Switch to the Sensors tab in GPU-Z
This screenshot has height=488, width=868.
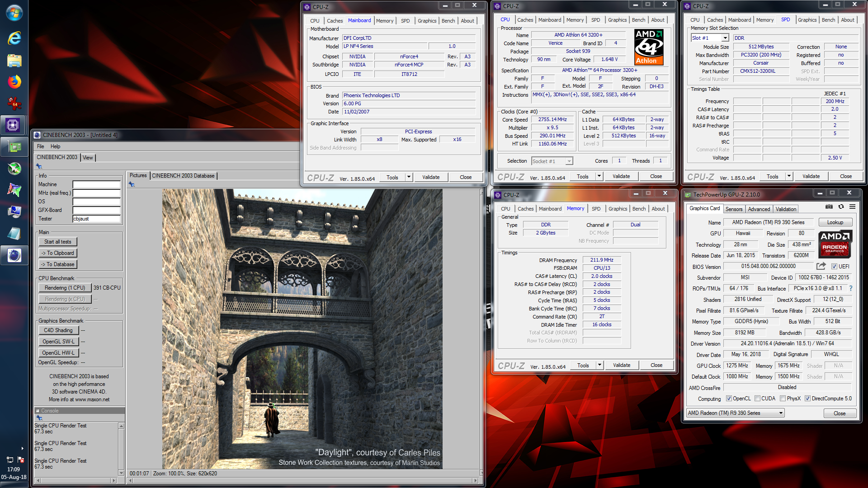pyautogui.click(x=734, y=209)
